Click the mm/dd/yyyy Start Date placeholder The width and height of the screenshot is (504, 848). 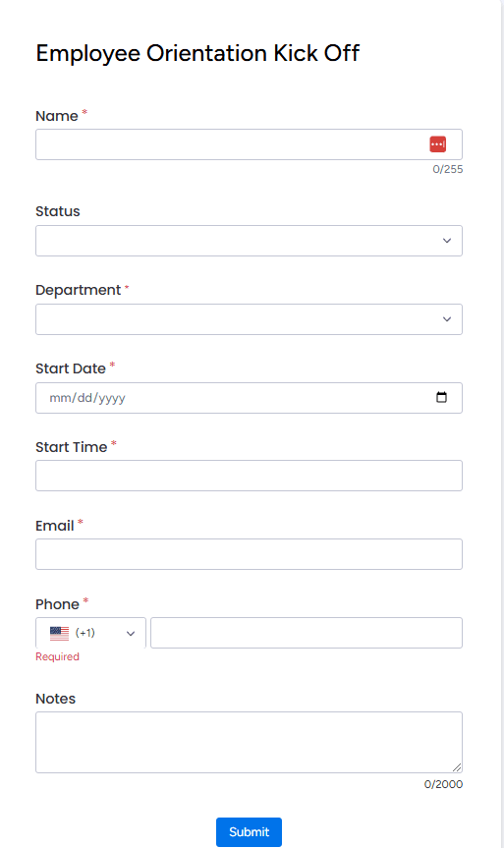point(87,398)
